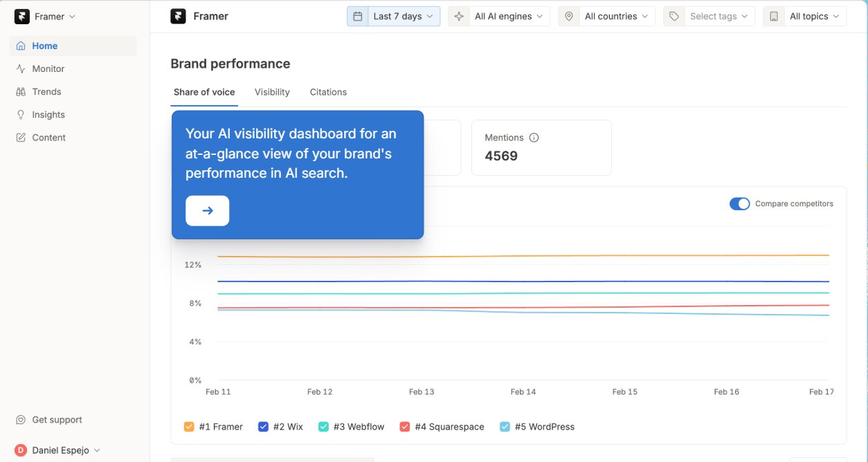Click the Framer logo beside the page title
The height and width of the screenshot is (462, 868).
tap(178, 17)
